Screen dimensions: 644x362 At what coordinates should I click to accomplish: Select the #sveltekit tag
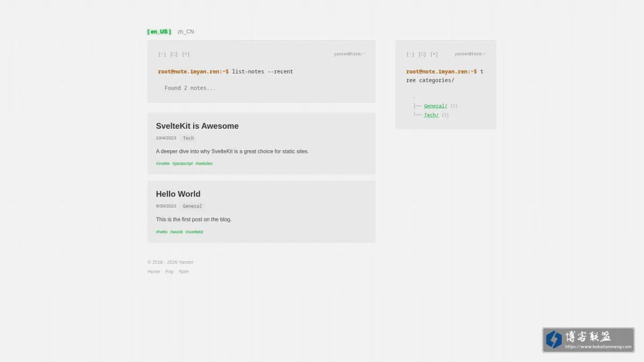[194, 232]
